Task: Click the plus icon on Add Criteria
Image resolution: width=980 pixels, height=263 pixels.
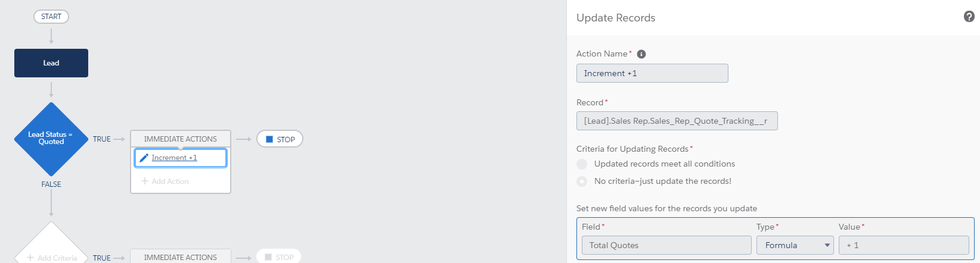Action: 30,258
